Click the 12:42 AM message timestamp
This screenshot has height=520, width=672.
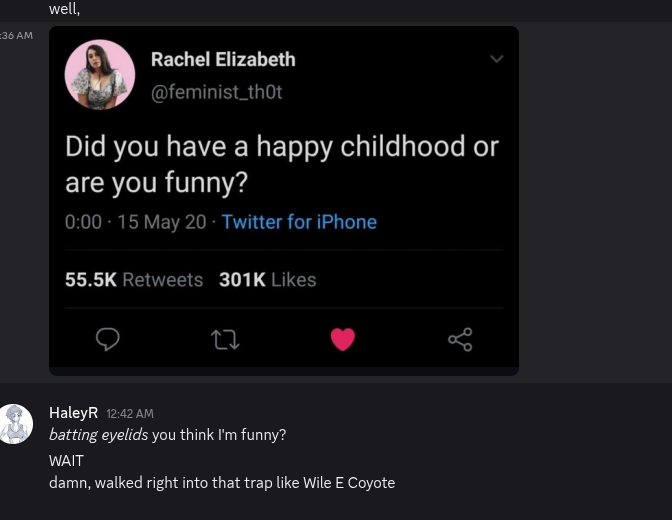130,414
